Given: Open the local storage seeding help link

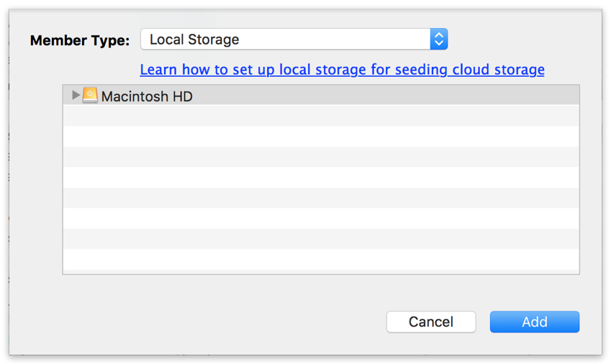Looking at the screenshot, I should click(x=342, y=70).
